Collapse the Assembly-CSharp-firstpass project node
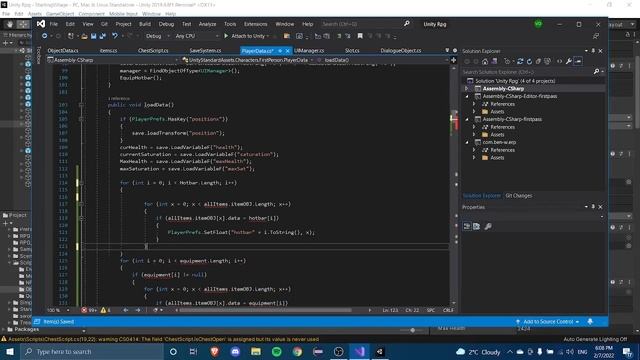 coord(467,119)
